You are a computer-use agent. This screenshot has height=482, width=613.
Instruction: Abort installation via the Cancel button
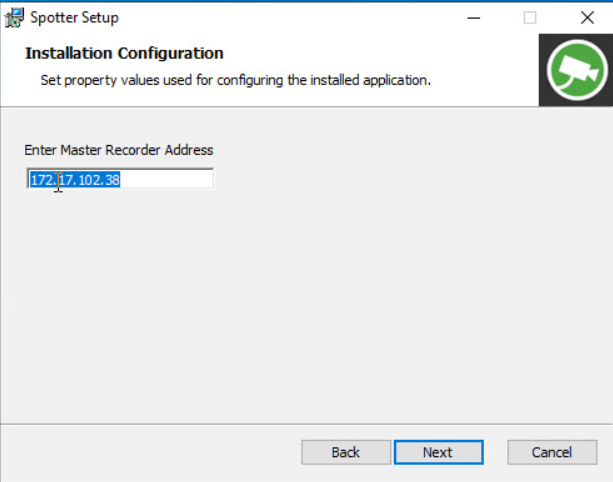click(552, 452)
